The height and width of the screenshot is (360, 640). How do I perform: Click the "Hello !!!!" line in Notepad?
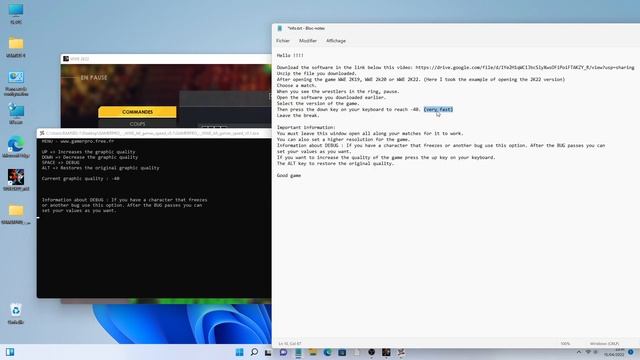click(290, 56)
